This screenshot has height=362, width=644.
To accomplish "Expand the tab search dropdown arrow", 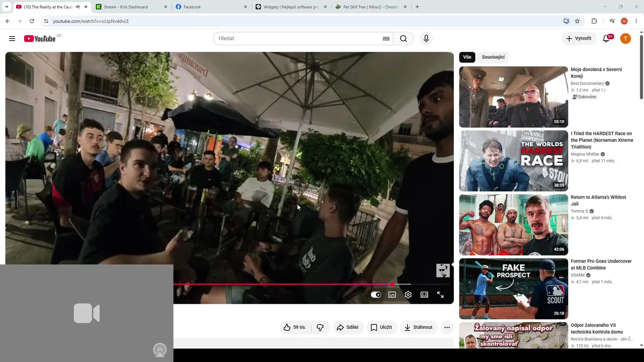I will click(x=7, y=7).
